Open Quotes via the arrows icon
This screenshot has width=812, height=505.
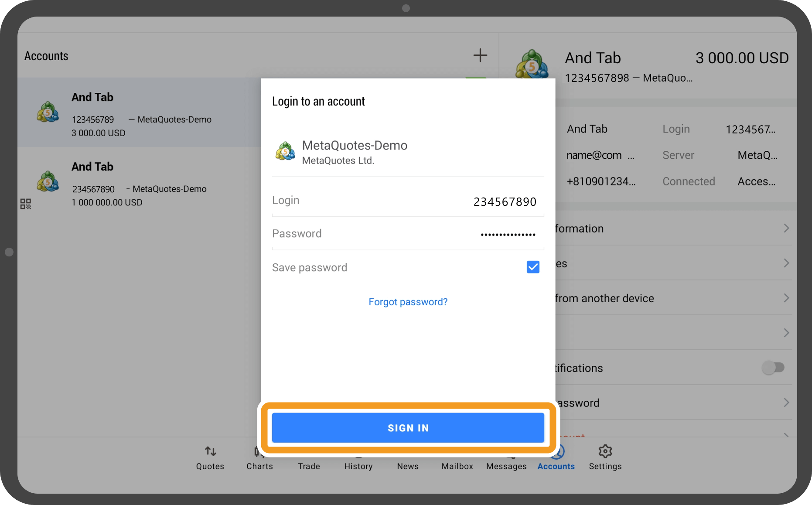pyautogui.click(x=210, y=451)
